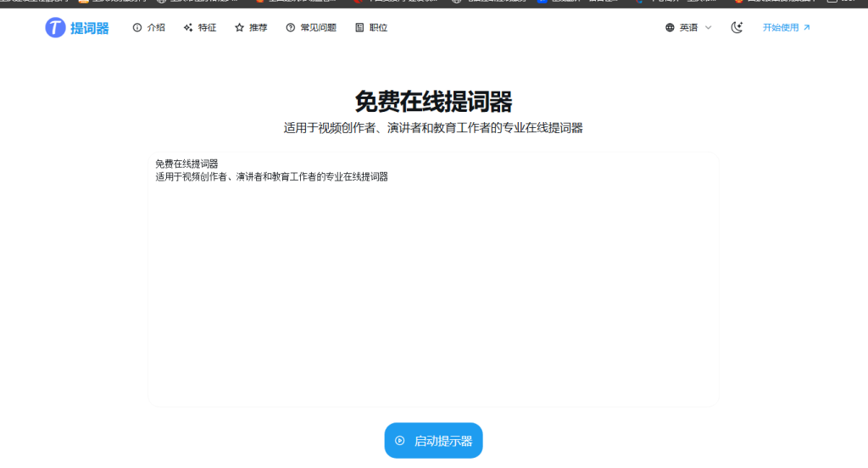Click the star icon beside 推荐
The width and height of the screenshot is (868, 468).
240,28
